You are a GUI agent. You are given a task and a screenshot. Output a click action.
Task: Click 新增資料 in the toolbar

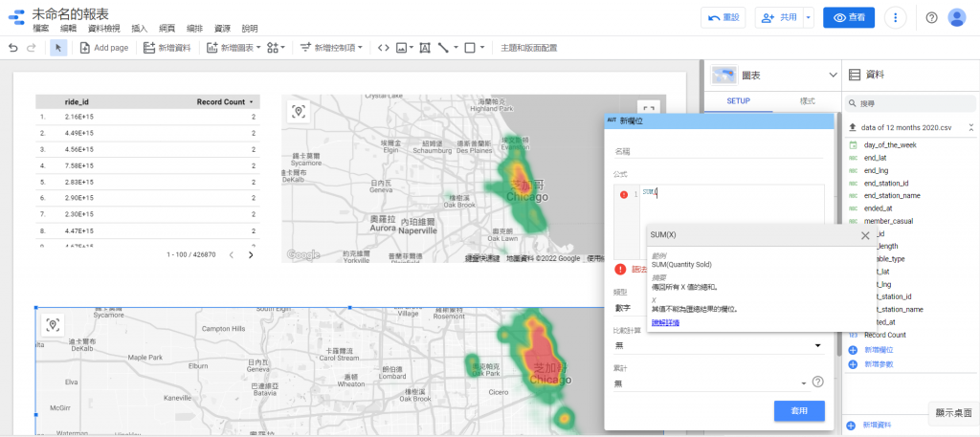(x=167, y=48)
